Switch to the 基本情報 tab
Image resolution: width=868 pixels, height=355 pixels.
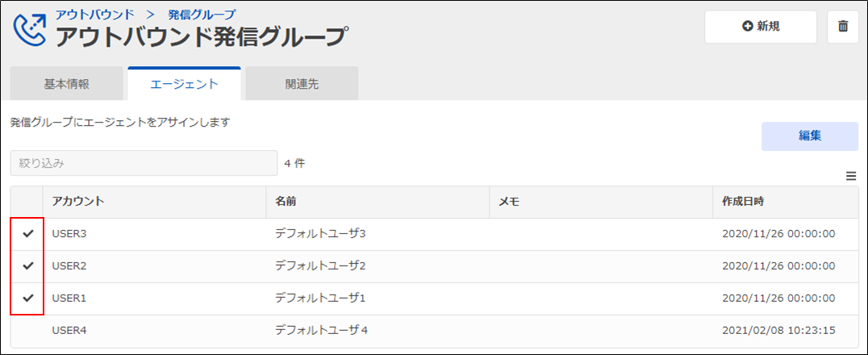[66, 84]
